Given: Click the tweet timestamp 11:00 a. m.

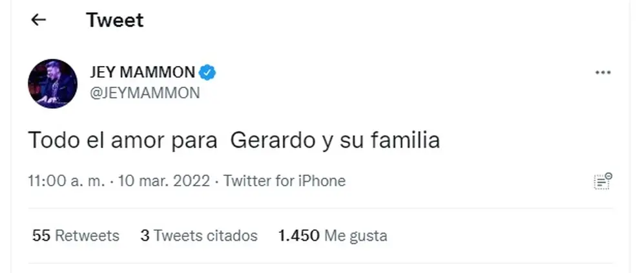Looking at the screenshot, I should click(x=67, y=181).
